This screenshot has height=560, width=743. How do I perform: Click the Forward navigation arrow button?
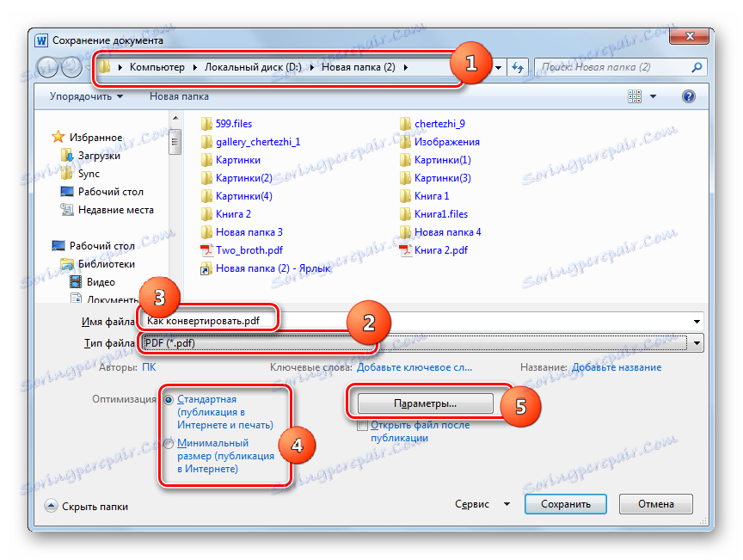[x=71, y=67]
